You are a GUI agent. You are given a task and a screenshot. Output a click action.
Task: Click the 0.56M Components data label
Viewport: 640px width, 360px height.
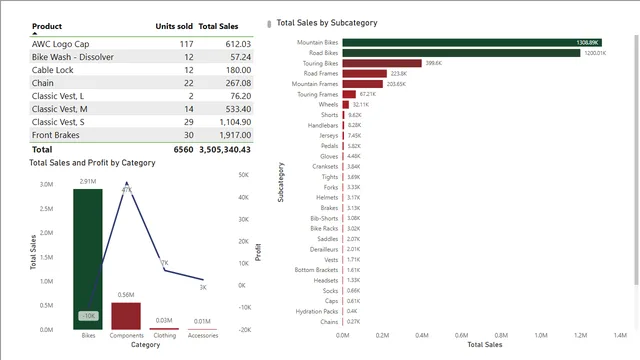coord(126,295)
